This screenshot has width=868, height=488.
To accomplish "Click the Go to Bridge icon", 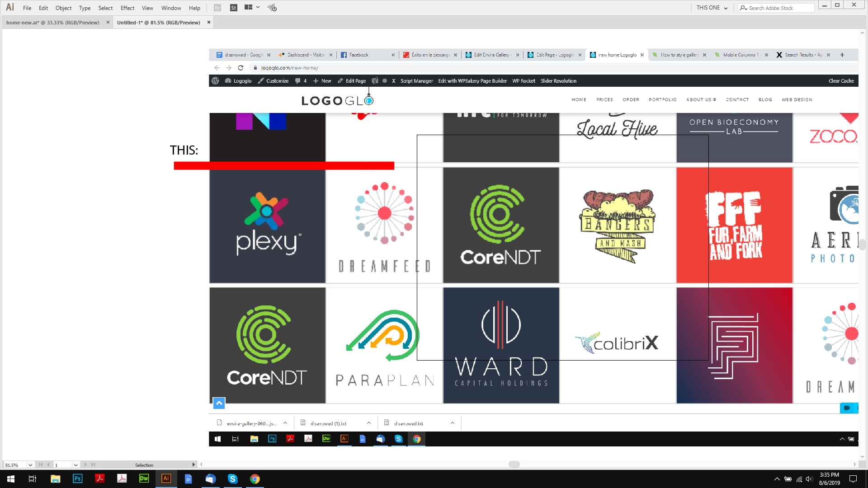I will coord(217,8).
